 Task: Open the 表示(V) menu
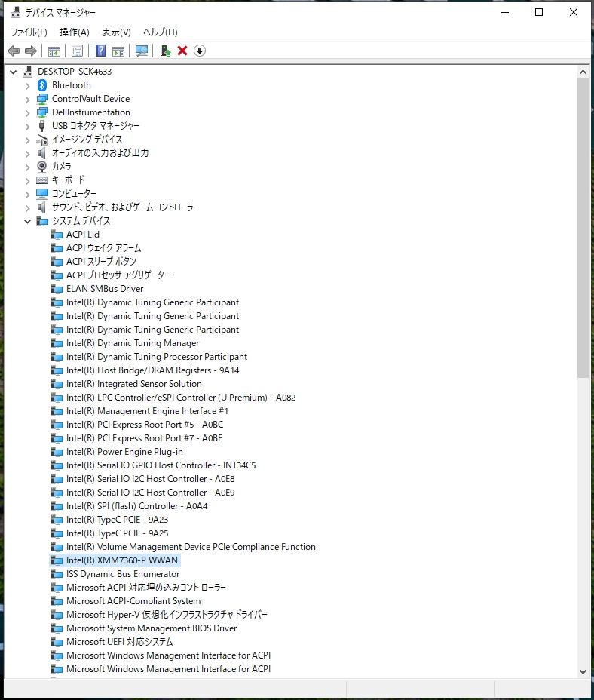coord(117,32)
